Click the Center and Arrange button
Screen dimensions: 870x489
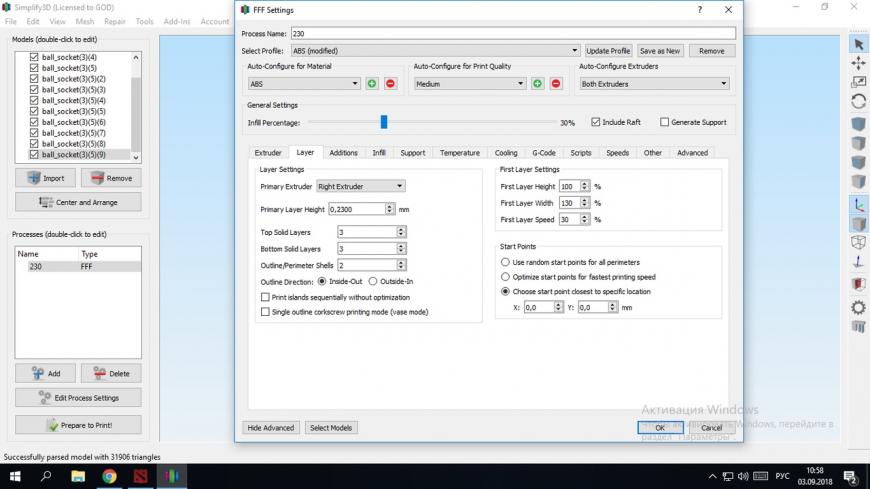[x=78, y=202]
